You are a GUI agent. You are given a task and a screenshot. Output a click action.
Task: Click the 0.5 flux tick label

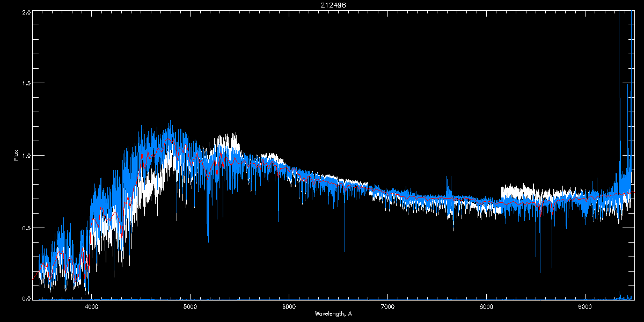[26, 228]
